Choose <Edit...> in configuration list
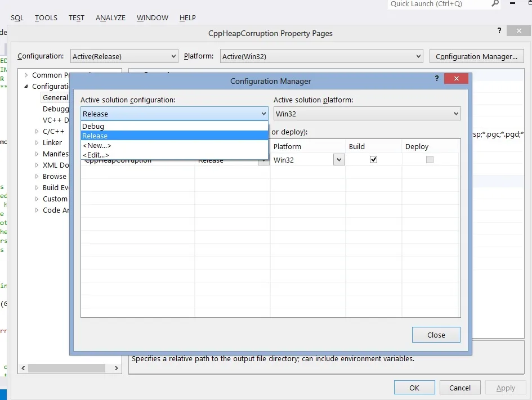The image size is (532, 400). (175, 155)
